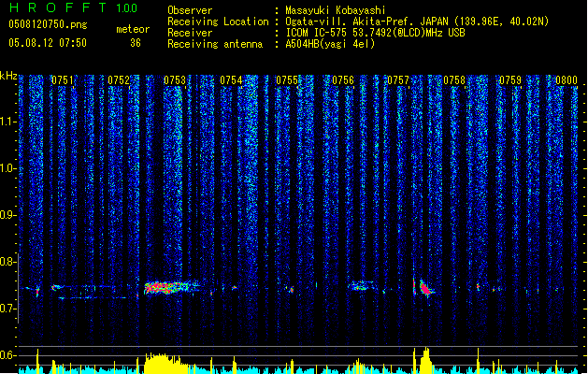Click the 0758 time marker
This screenshot has height=374, width=588.
(454, 80)
